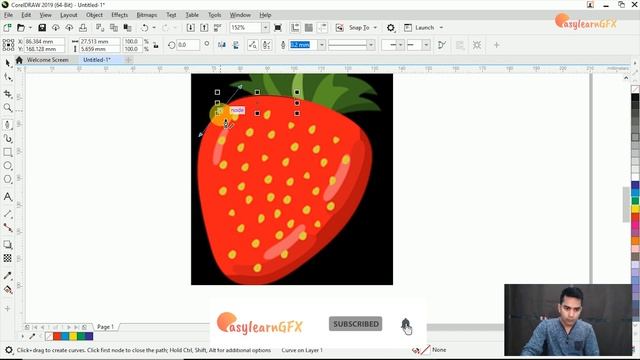
Task: Select the Artistic Media tool
Action: click(x=7, y=138)
